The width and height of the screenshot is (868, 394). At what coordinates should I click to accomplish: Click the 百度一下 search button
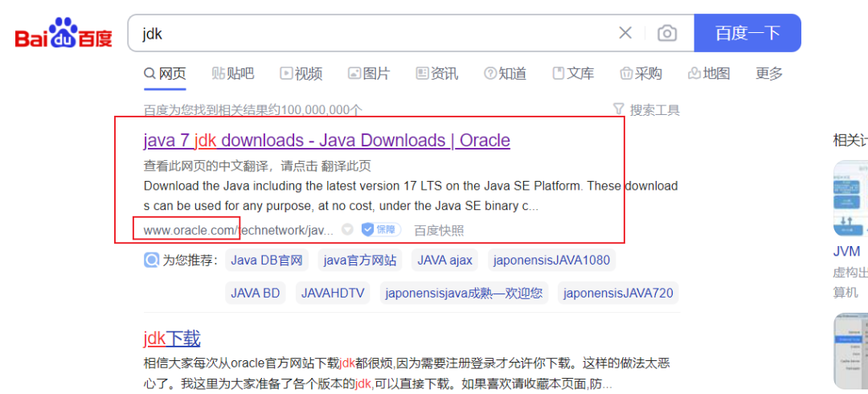tap(747, 33)
